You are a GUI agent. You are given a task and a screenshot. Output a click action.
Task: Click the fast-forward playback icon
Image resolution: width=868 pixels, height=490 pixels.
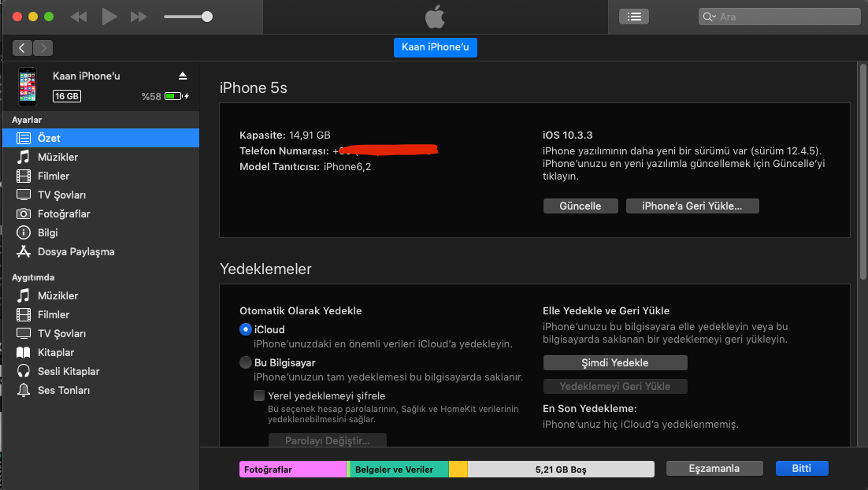pos(139,17)
